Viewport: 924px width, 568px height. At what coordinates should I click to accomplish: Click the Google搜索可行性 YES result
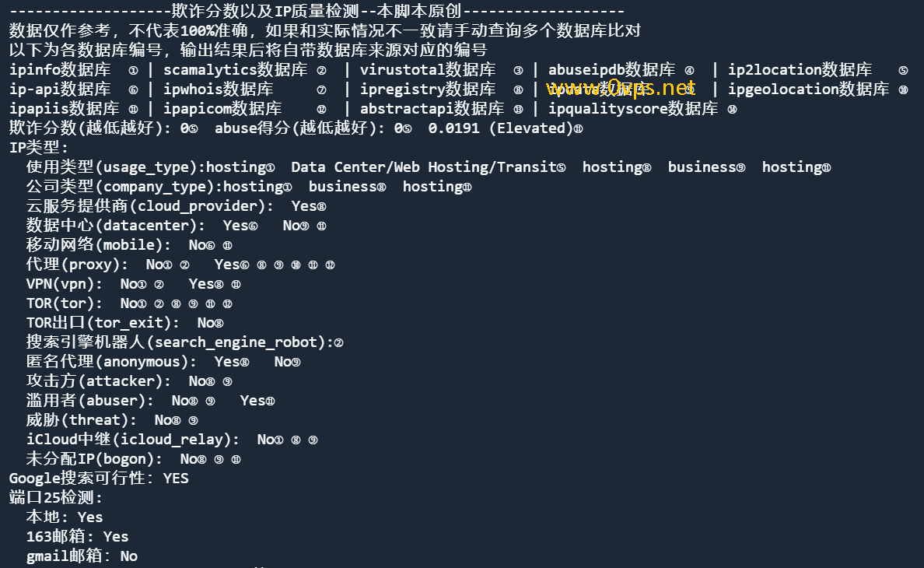[x=176, y=478]
